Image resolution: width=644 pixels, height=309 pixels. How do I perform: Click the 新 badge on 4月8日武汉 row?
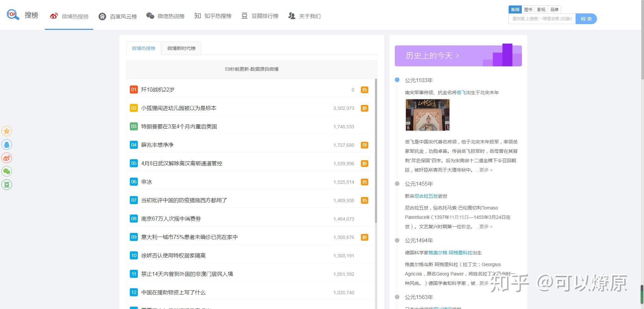point(364,164)
